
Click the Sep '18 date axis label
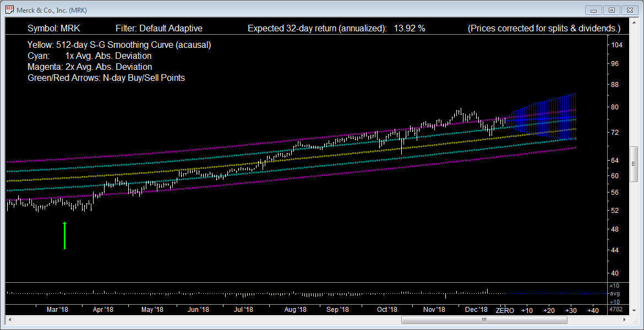tap(338, 310)
